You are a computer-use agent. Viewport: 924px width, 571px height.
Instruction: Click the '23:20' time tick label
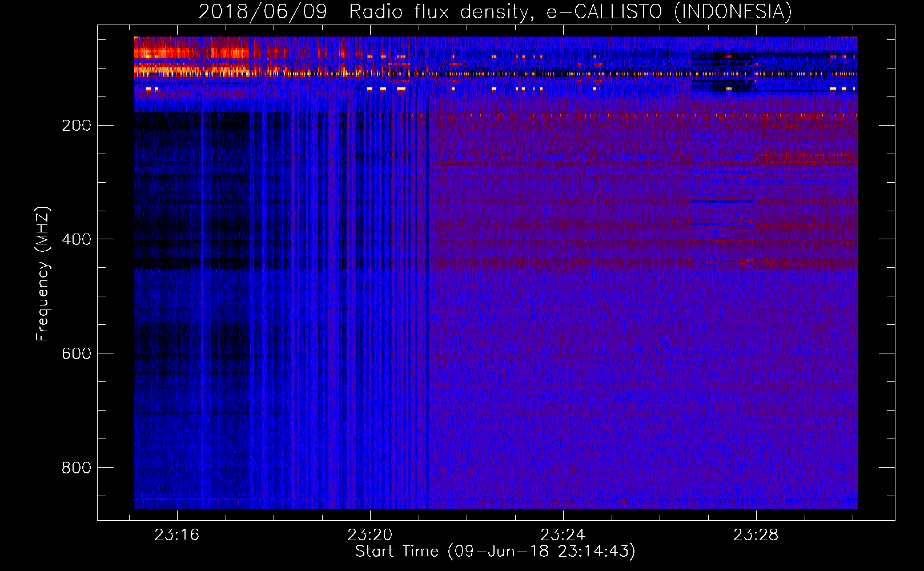point(370,535)
